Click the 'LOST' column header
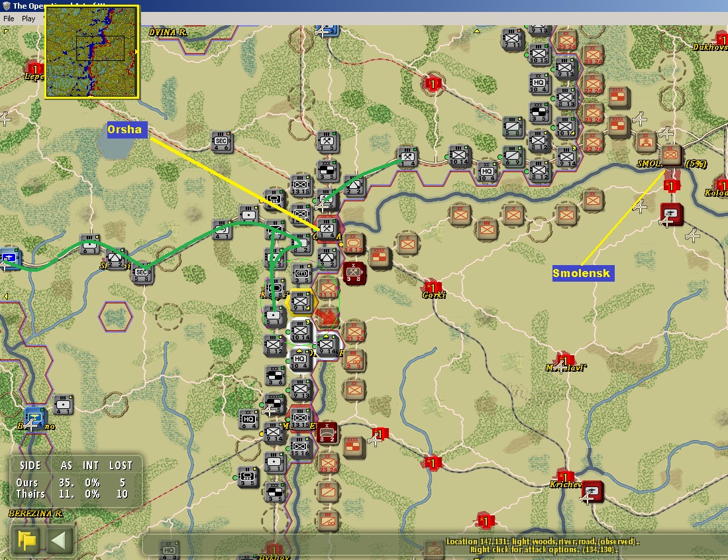728x560 pixels. coord(121,466)
